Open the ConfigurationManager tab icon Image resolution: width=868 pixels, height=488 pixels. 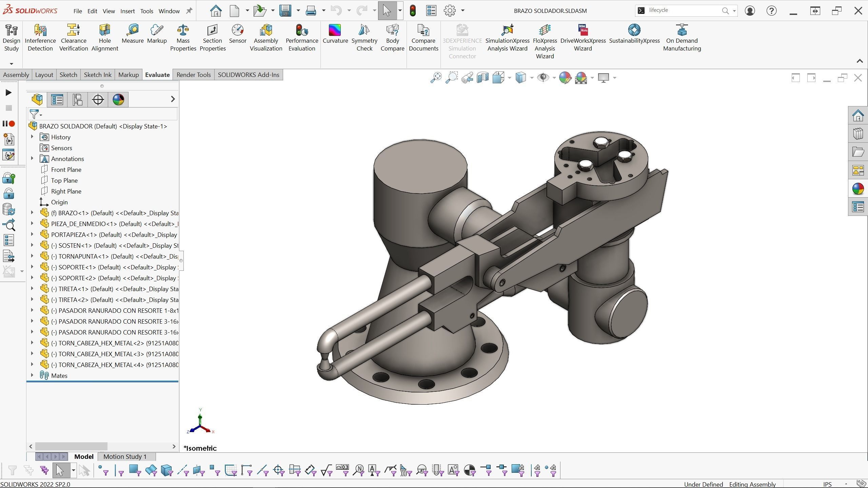click(77, 100)
